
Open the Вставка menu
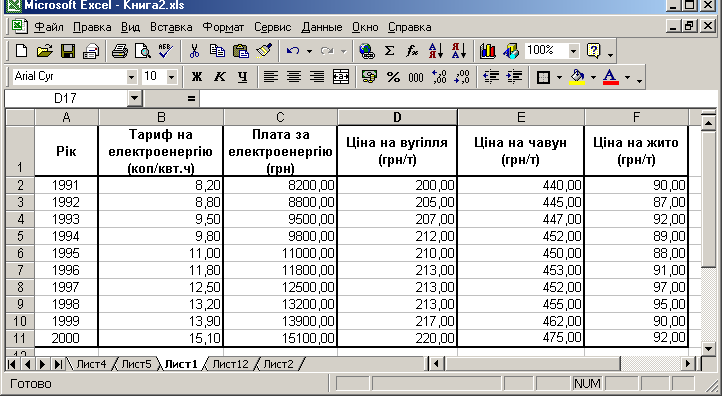(171, 27)
